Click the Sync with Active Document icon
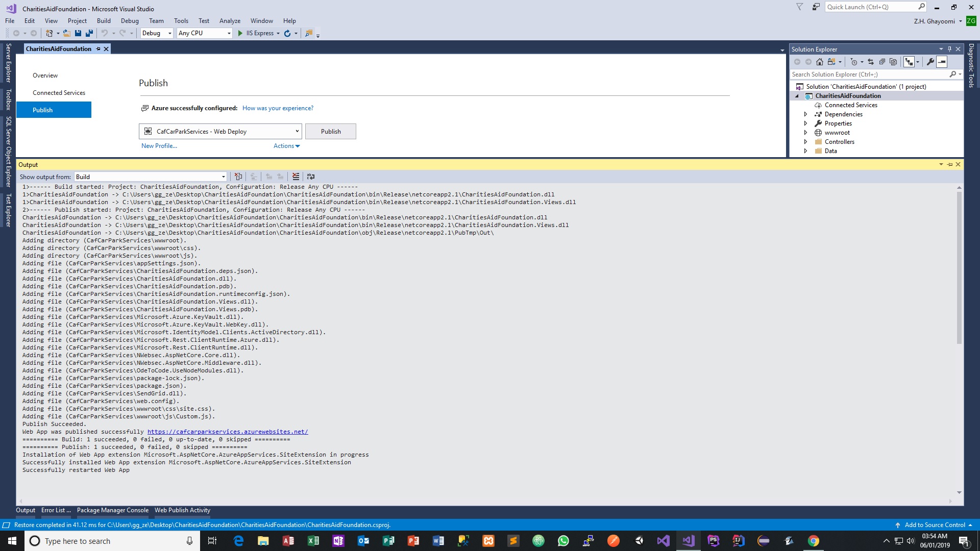 coord(870,61)
